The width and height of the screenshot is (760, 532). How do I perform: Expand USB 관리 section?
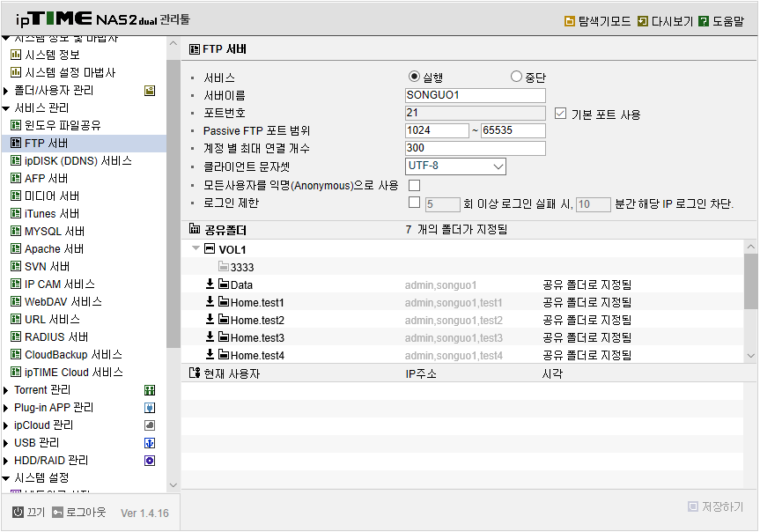pos(6,443)
